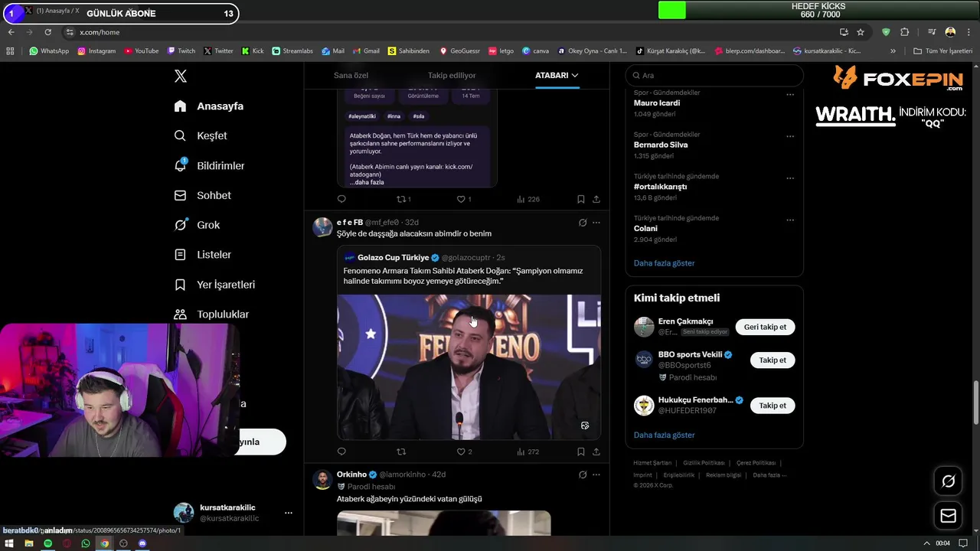Screen dimensions: 980x551
Task: Show more trends with Daha fazla göster
Action: pos(664,262)
